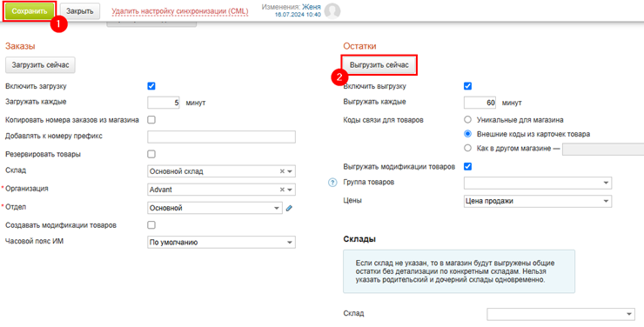Click the Выгрузить сейчас button

pyautogui.click(x=379, y=65)
